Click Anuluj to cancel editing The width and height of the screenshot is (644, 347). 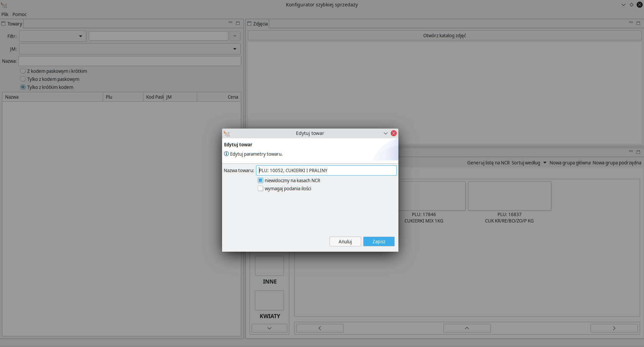[345, 242]
